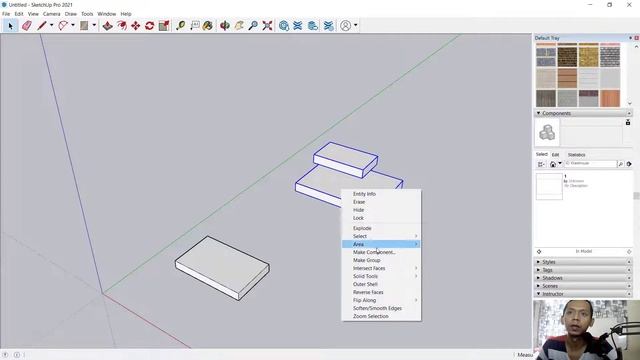The width and height of the screenshot is (640, 360).
Task: Open the Draw menu
Action: tap(71, 14)
